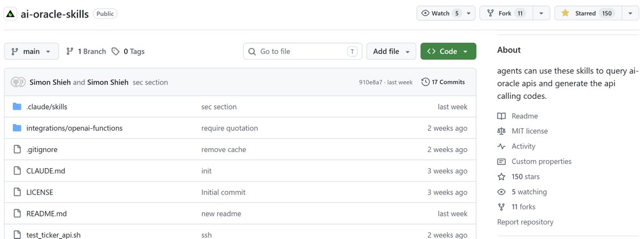This screenshot has width=644, height=239.
Task: Click the ai-oracle-skills repository avatar logo
Action: click(11, 13)
